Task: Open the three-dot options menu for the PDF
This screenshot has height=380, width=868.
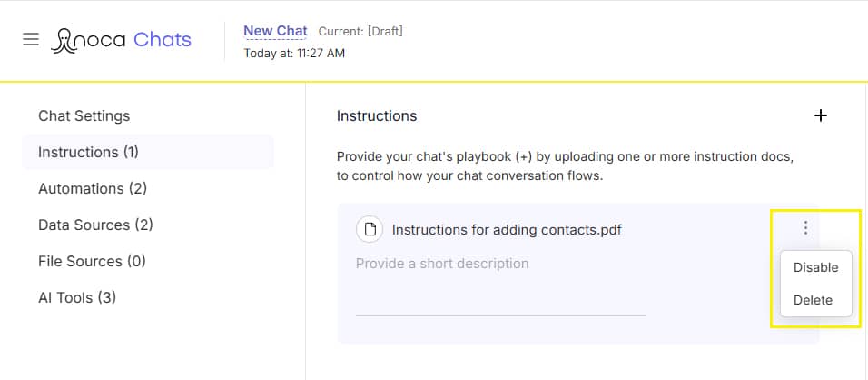Action: point(805,227)
